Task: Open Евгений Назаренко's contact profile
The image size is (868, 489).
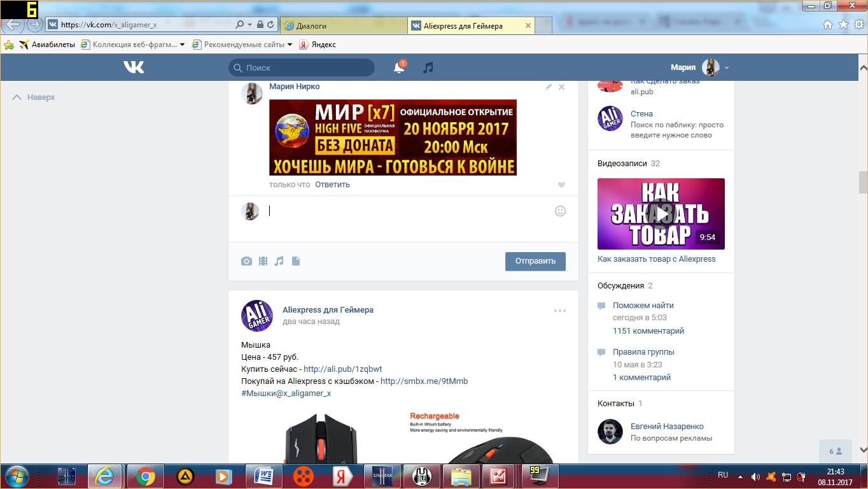Action: click(x=667, y=427)
